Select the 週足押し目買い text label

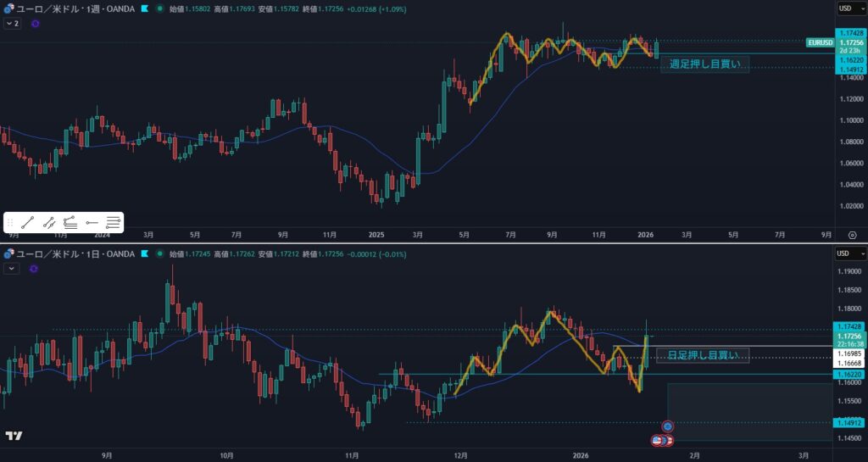tap(704, 64)
